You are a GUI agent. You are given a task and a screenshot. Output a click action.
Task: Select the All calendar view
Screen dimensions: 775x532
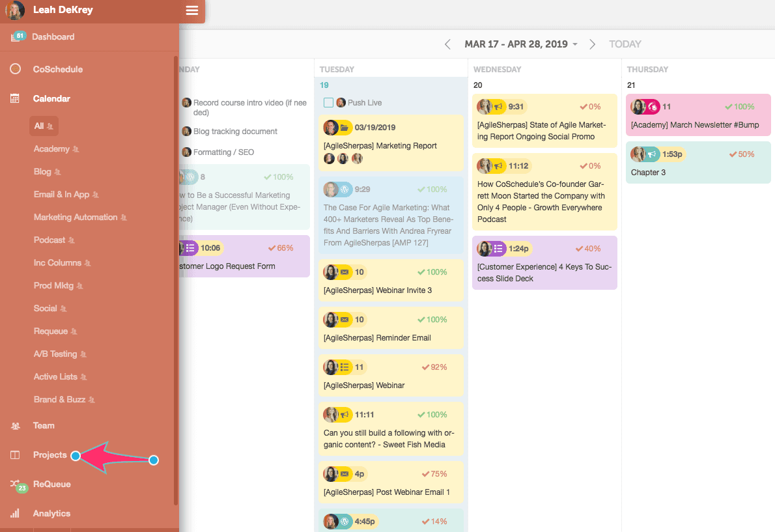(x=44, y=126)
